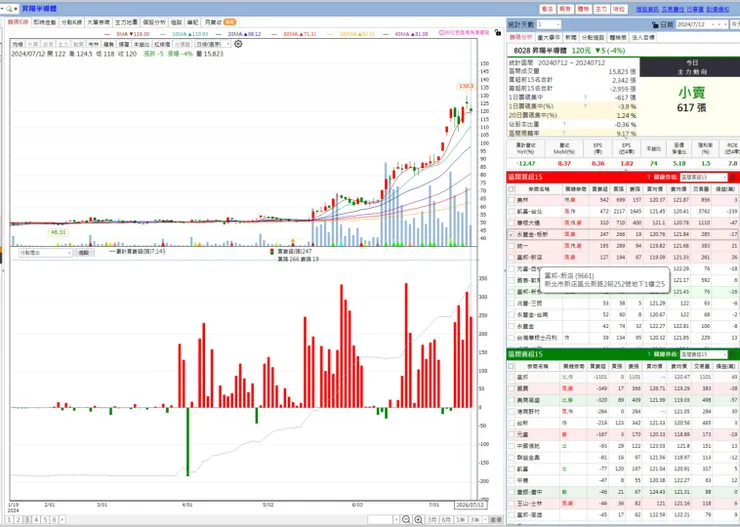Open the 個股資訊 link

click(647, 9)
